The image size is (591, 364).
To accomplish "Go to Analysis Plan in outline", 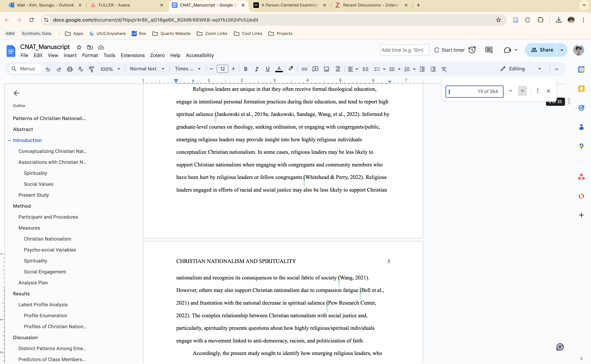I will [33, 283].
